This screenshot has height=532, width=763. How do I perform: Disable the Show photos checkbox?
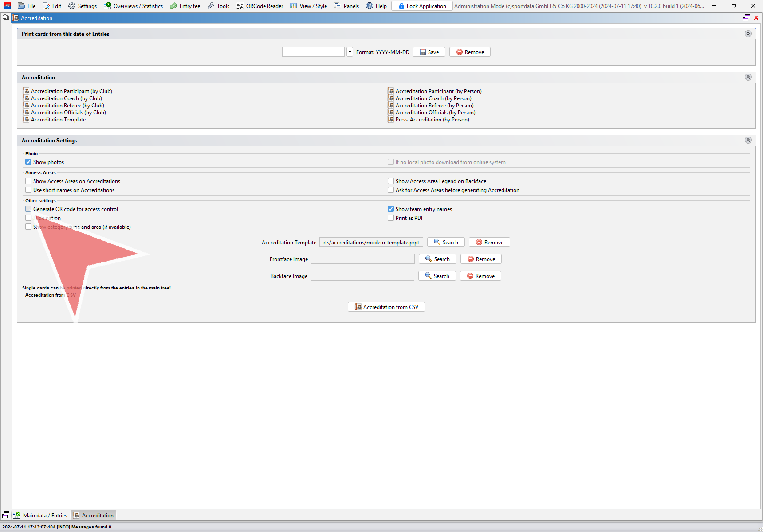[x=29, y=162]
